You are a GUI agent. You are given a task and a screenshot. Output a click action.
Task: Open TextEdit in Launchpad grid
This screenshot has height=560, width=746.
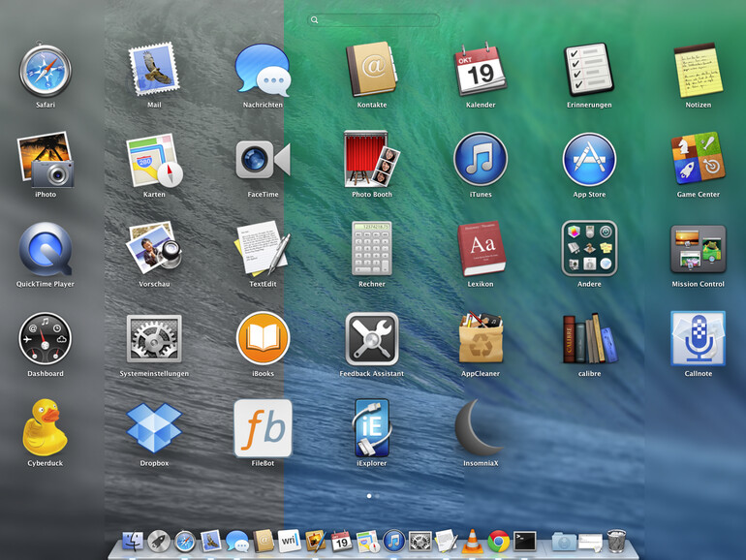point(263,248)
